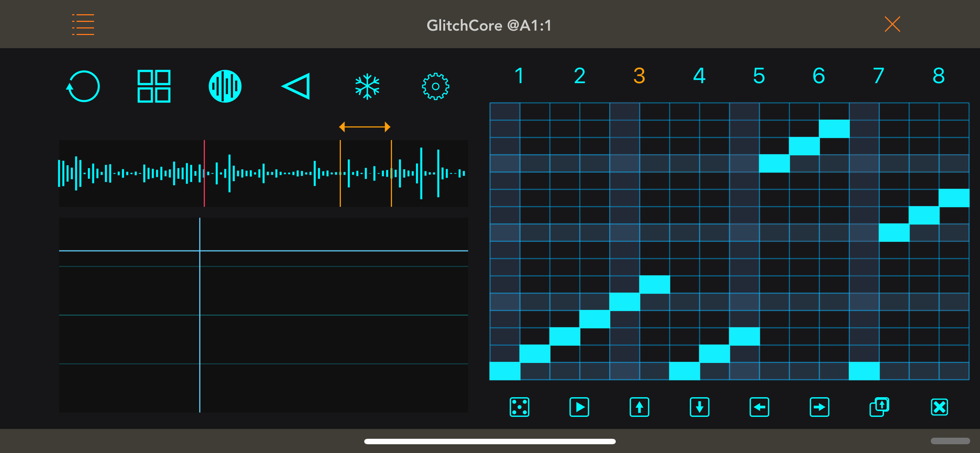Switch to pattern 6 tab

tap(819, 76)
